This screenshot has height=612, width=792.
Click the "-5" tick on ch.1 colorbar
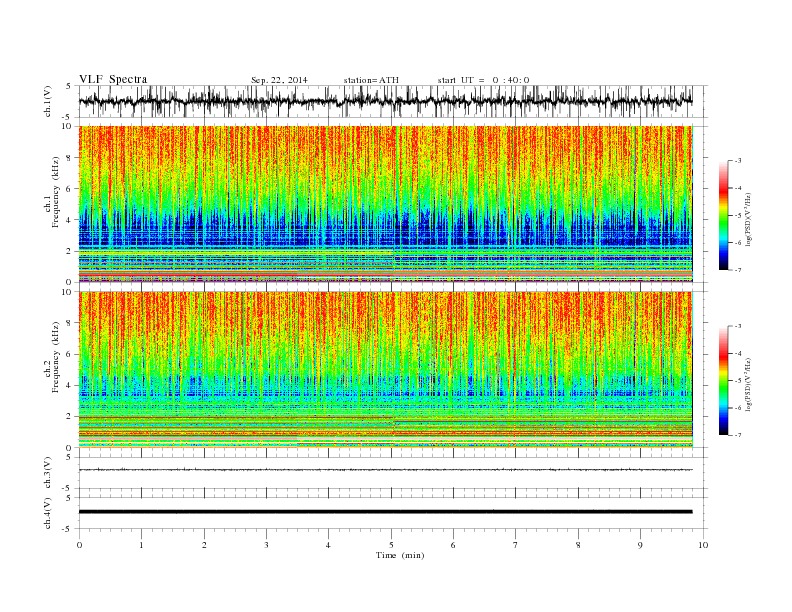(737, 216)
